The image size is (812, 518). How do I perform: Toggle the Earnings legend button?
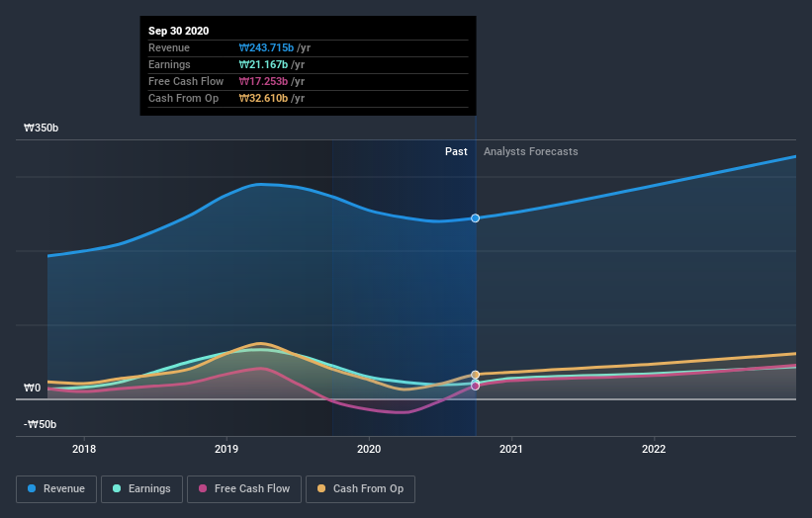(141, 489)
